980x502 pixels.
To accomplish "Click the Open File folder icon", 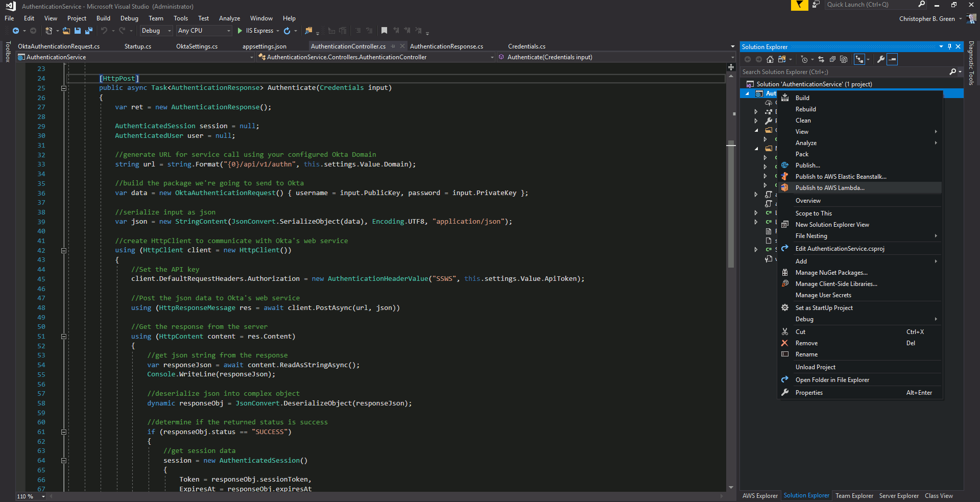I will coord(66,31).
